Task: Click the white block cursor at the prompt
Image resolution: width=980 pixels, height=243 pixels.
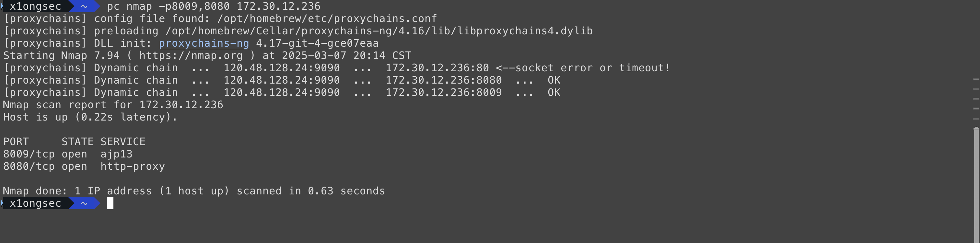Action: pyautogui.click(x=110, y=203)
